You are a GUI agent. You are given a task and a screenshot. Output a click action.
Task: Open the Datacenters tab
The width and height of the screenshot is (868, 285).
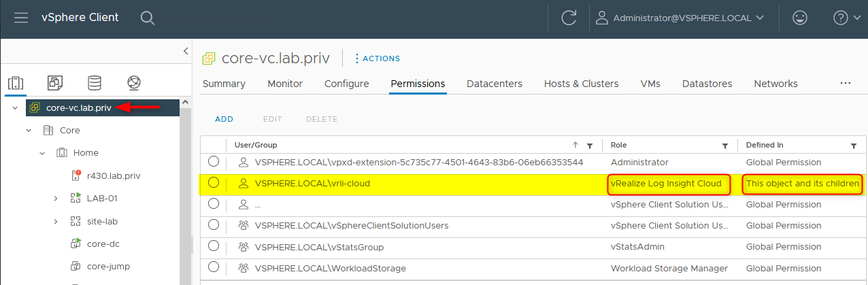[x=495, y=84]
